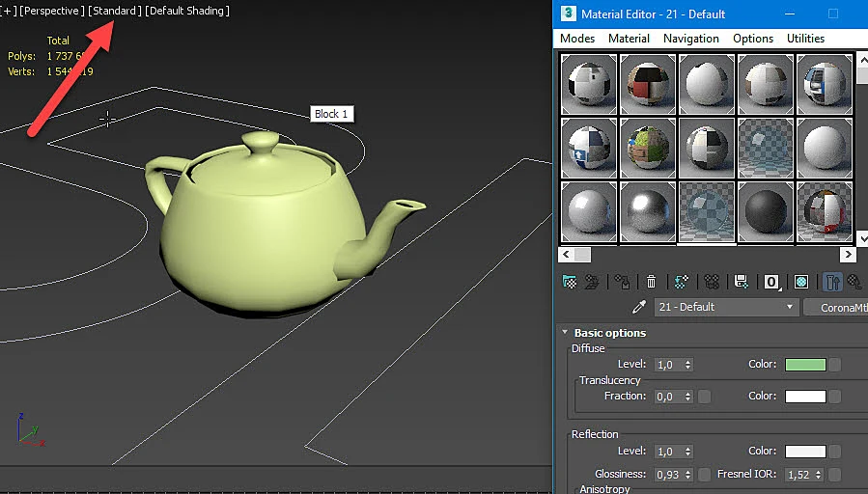This screenshot has height=494, width=868.
Task: Toggle the Translucency Fraction map checkbox
Action: [704, 397]
